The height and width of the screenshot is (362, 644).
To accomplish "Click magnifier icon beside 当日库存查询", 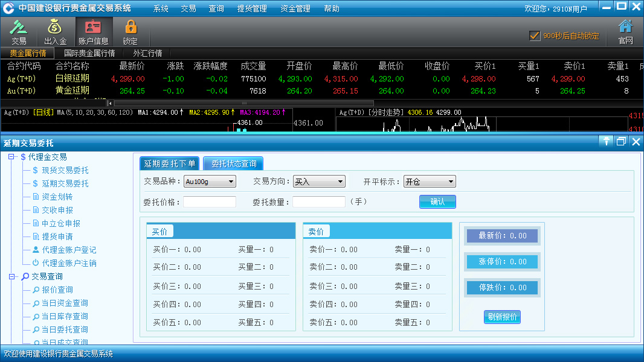I will click(36, 317).
